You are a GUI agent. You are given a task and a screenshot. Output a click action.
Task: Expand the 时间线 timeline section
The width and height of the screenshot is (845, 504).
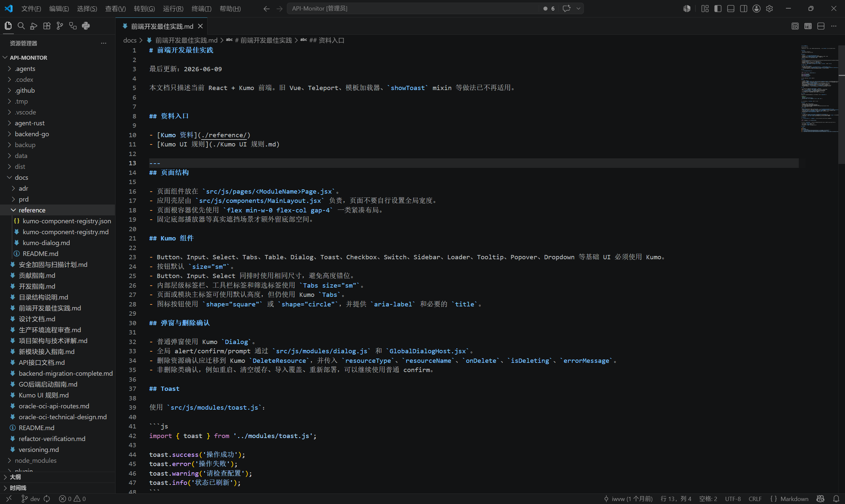coord(58,488)
